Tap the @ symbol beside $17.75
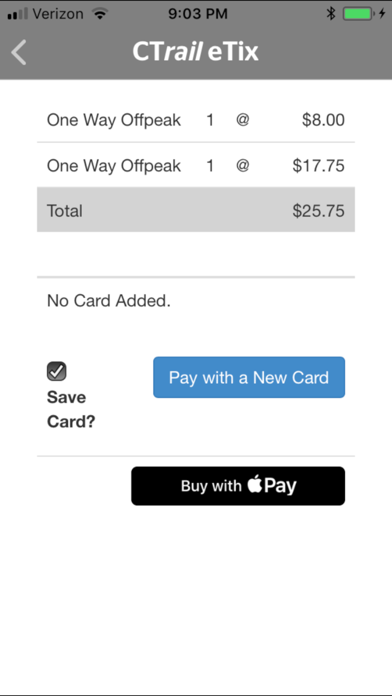 point(243,165)
